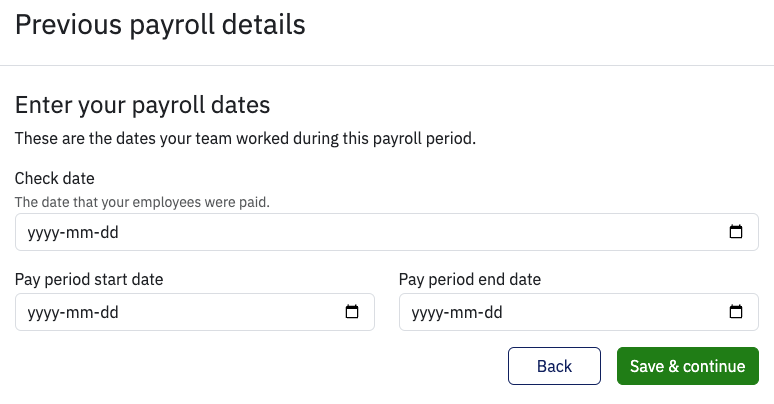
Task: Click the "Check date" field label
Action: pyautogui.click(x=55, y=179)
